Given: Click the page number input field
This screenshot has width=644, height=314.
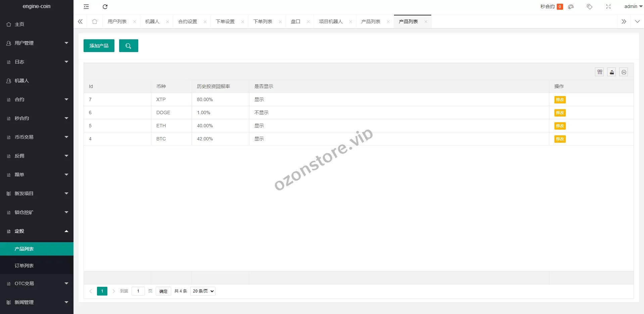Looking at the screenshot, I should tap(138, 291).
